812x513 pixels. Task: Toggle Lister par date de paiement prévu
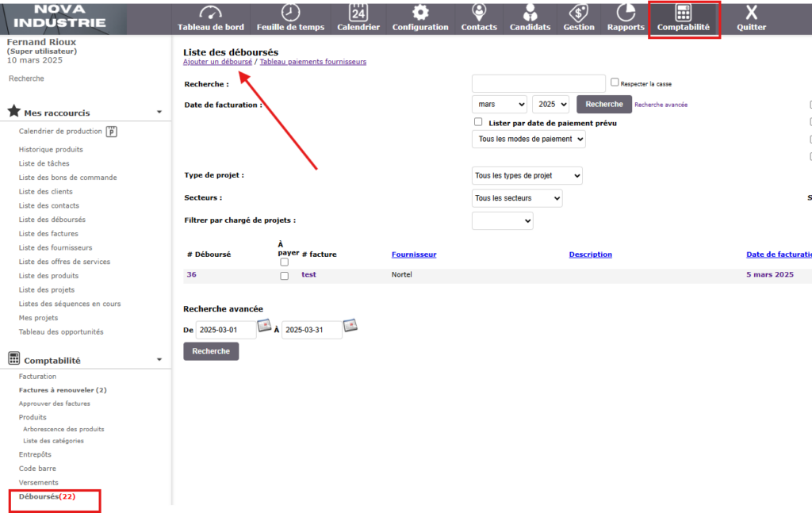pyautogui.click(x=478, y=122)
